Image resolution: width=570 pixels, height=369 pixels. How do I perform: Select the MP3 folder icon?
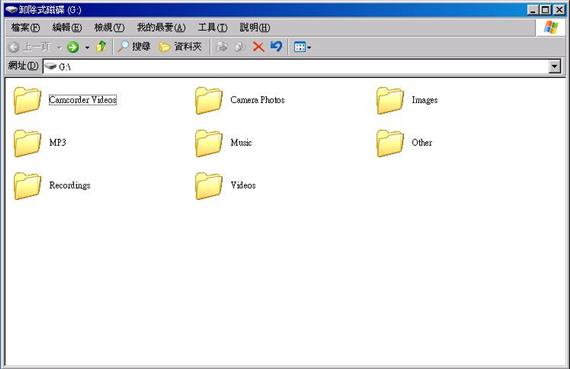click(27, 143)
